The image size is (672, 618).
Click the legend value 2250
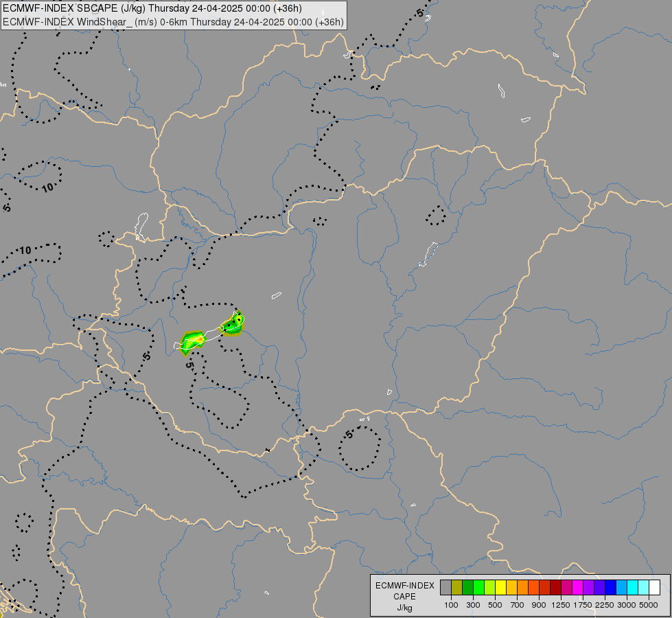point(605,605)
